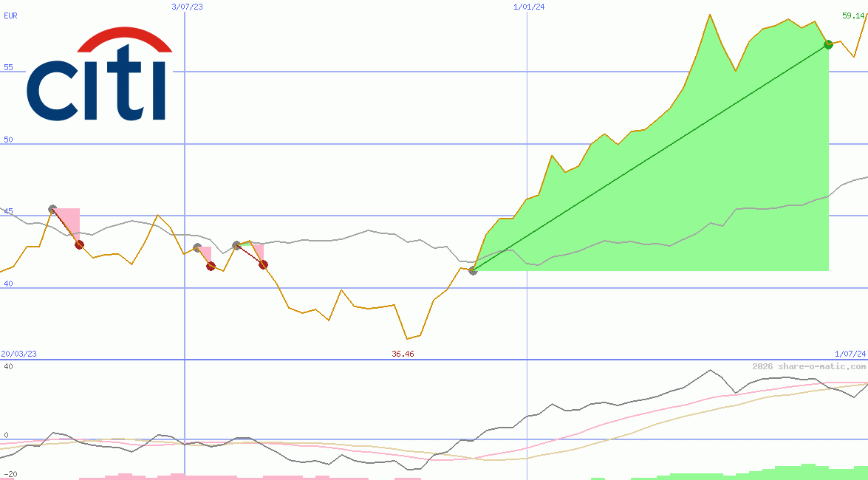Click the third red marker after the 3/07/23 line
Screen dimensions: 868x480
click(x=263, y=264)
